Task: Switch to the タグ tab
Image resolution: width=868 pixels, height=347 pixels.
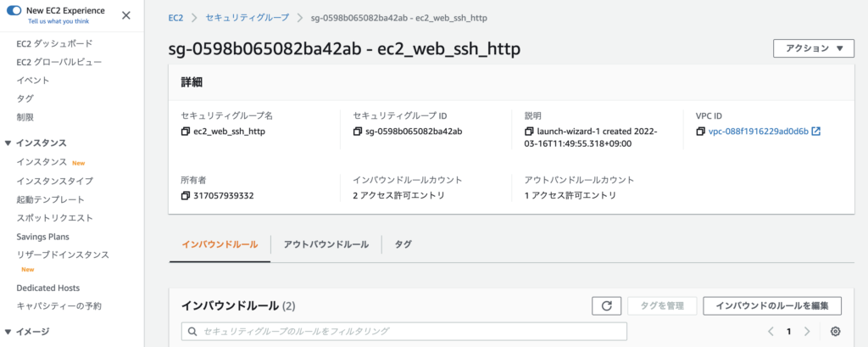Action: (x=403, y=244)
